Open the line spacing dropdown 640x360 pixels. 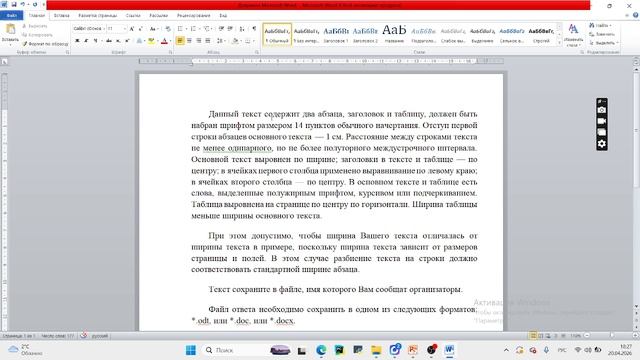pyautogui.click(x=220, y=40)
